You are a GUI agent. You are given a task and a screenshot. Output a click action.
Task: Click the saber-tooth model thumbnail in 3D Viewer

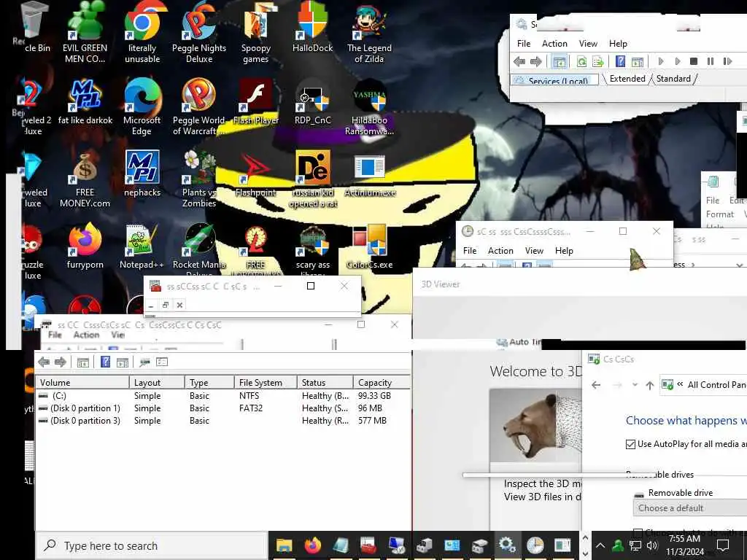(x=535, y=425)
